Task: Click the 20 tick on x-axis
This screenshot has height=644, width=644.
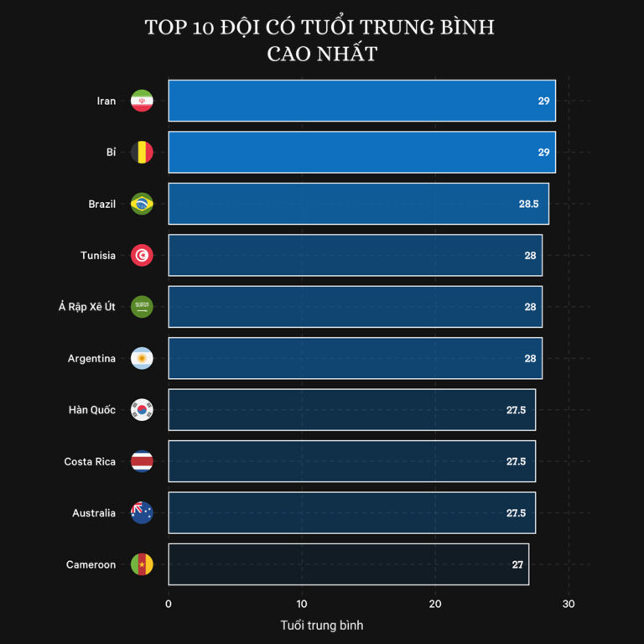Action: [435, 605]
